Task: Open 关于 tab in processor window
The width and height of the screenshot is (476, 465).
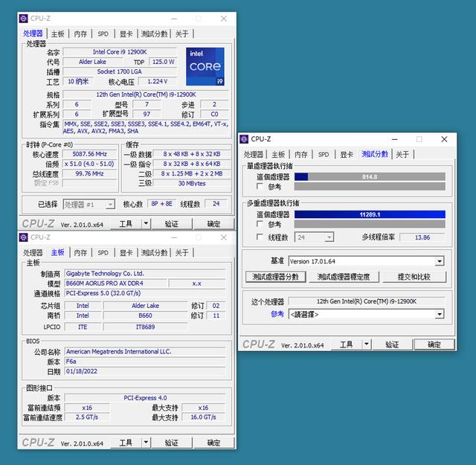Action: click(181, 33)
